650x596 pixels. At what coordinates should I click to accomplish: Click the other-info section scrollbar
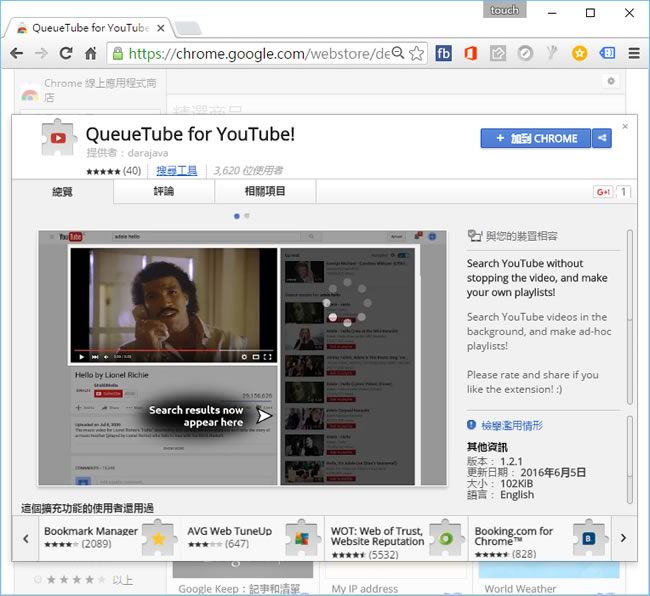[x=630, y=460]
